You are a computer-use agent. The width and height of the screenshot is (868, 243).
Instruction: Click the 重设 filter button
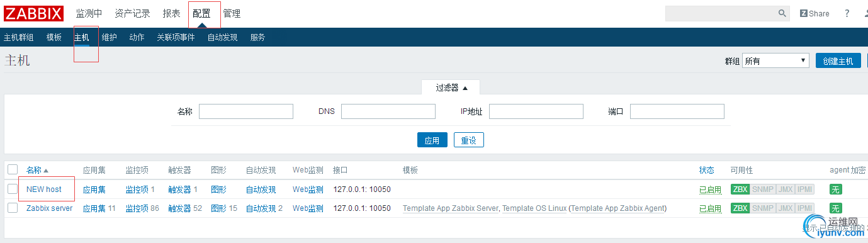(469, 140)
